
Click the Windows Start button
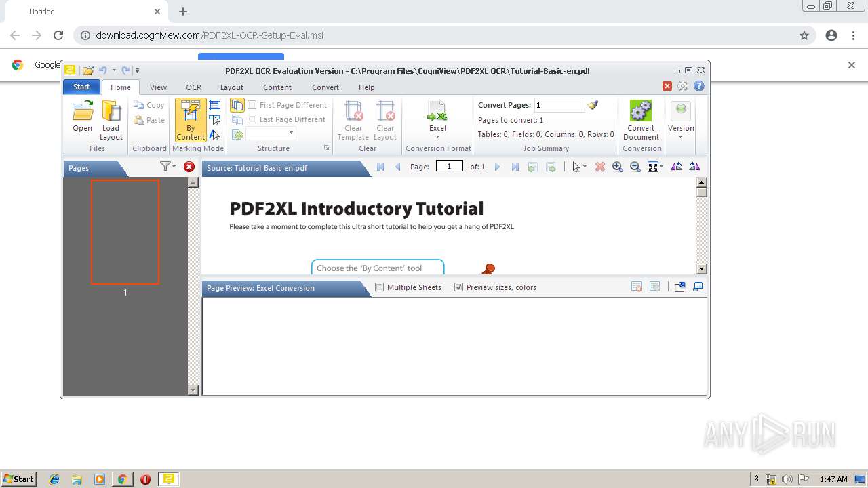19,479
